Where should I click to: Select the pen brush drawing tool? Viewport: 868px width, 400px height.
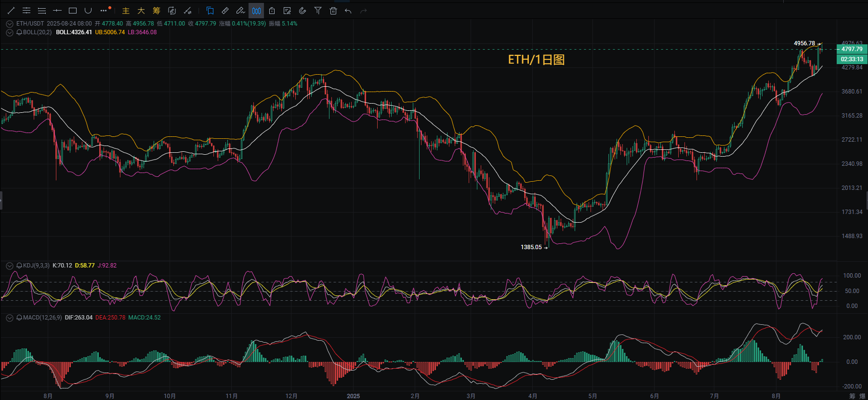click(241, 11)
